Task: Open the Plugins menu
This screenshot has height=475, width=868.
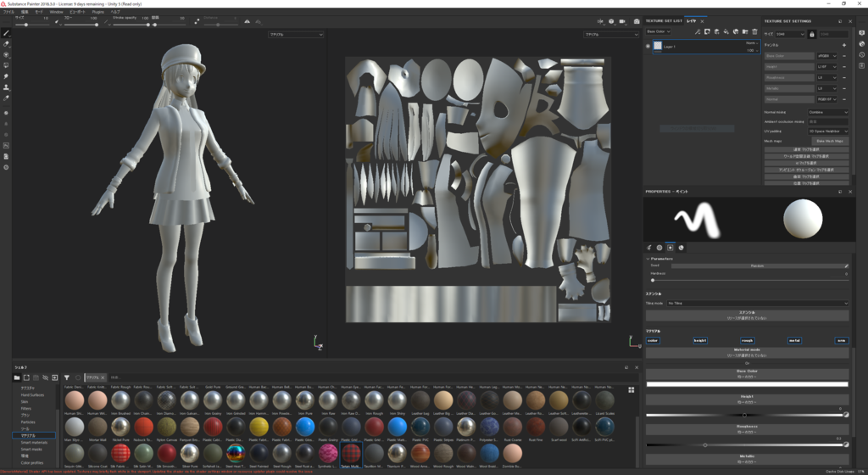Action: (x=98, y=13)
